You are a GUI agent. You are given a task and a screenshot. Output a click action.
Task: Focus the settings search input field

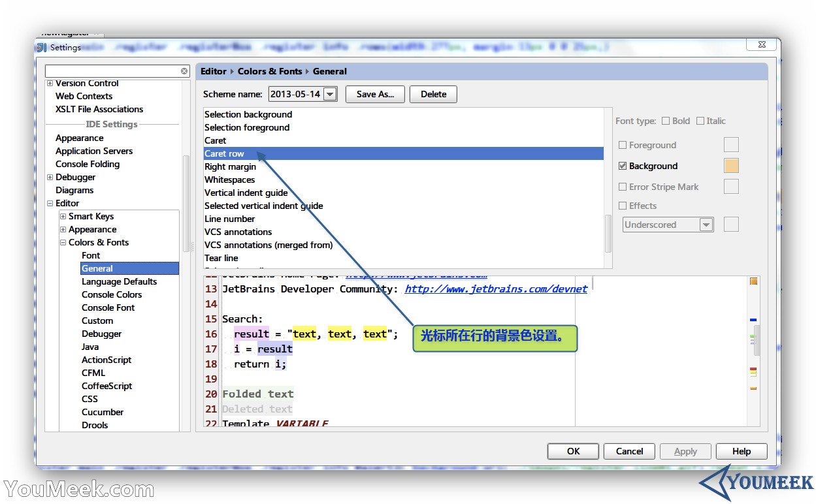112,71
